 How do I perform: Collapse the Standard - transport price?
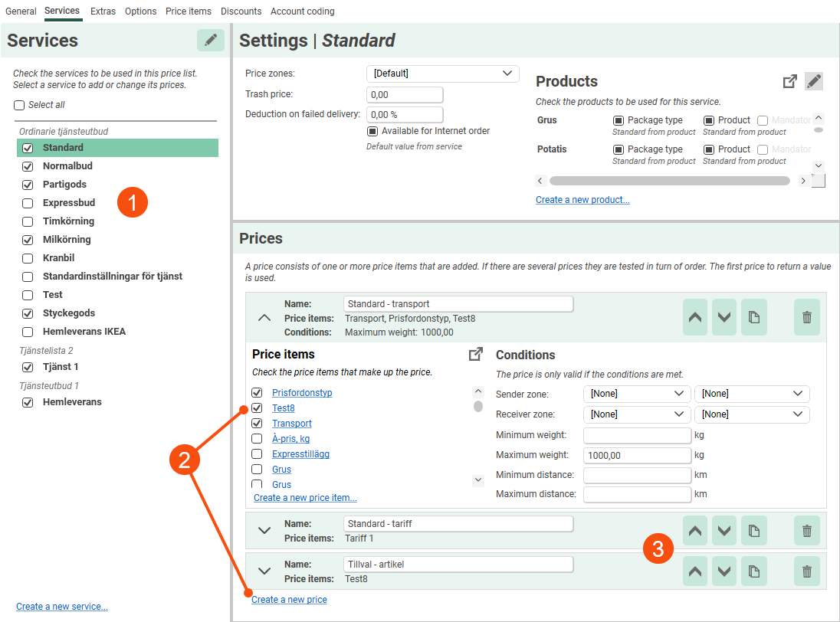(264, 317)
